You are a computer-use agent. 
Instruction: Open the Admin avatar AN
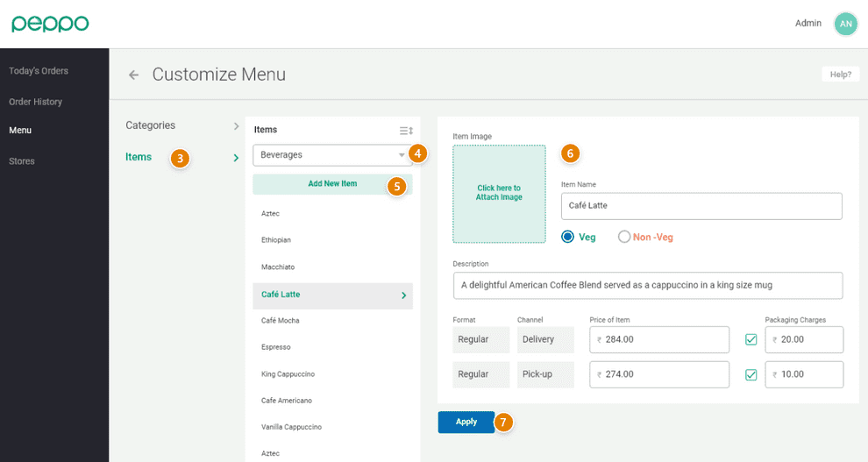[x=845, y=24]
